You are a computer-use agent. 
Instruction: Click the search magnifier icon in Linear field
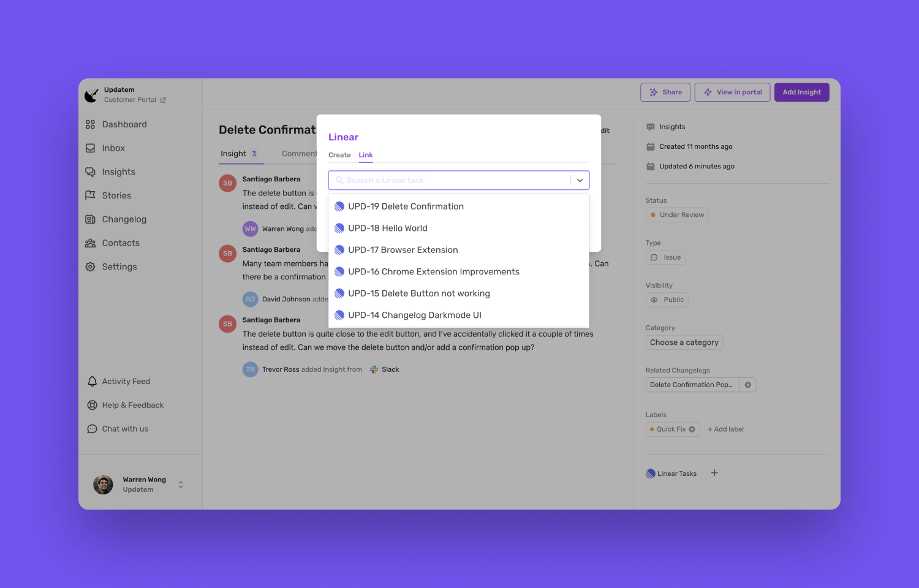tap(339, 180)
